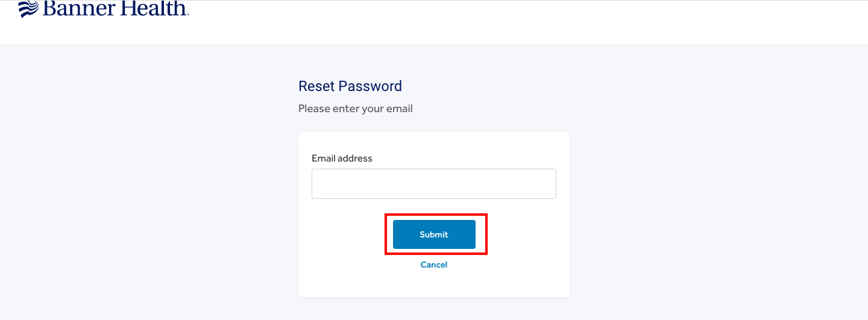Click the word 'Health' in the logo
Viewport: 868px width, 320px height.
[x=153, y=8]
